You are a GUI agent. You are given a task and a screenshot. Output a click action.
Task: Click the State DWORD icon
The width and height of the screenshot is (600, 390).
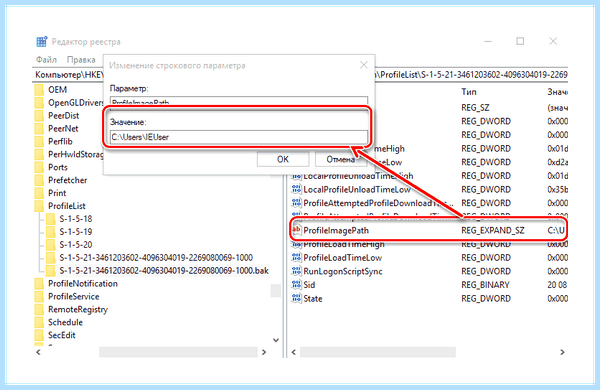coord(297,299)
